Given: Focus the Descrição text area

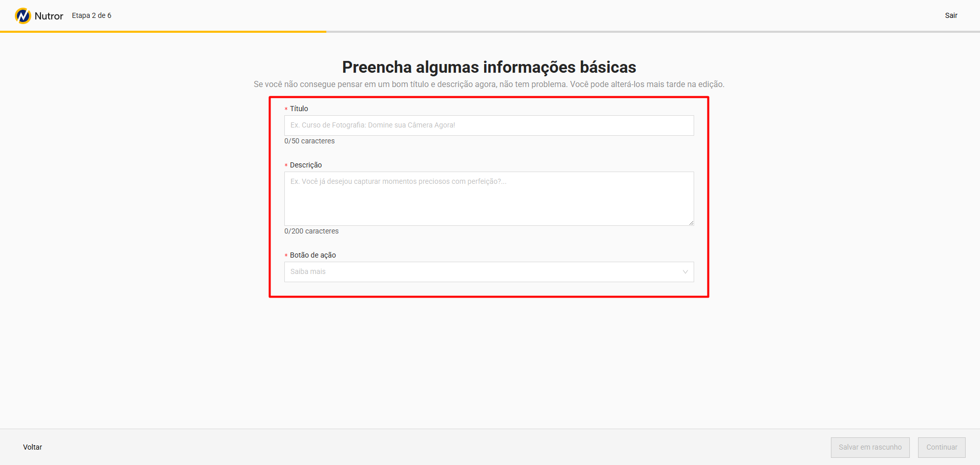Looking at the screenshot, I should click(x=489, y=199).
